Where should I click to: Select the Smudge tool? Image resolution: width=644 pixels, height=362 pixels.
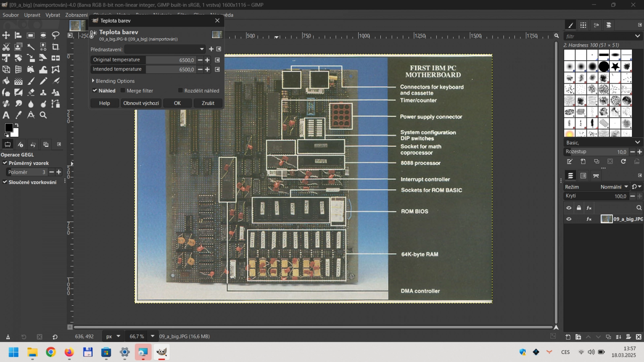18,104
